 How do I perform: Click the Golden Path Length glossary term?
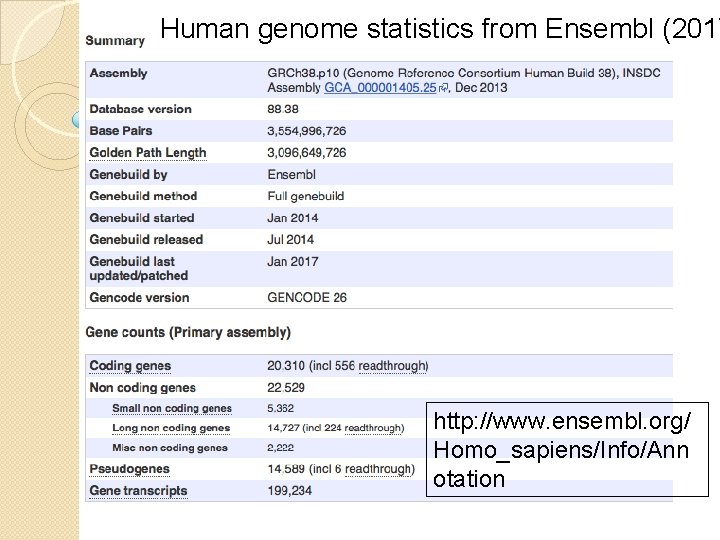click(x=148, y=153)
